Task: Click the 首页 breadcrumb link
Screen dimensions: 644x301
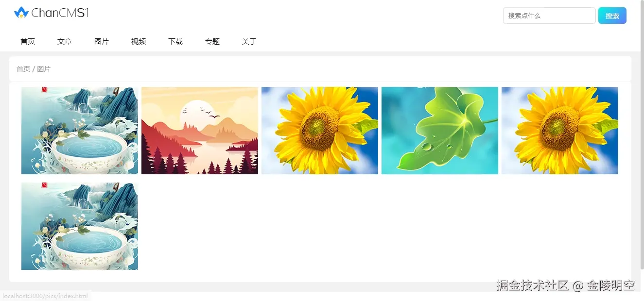Action: tap(23, 69)
